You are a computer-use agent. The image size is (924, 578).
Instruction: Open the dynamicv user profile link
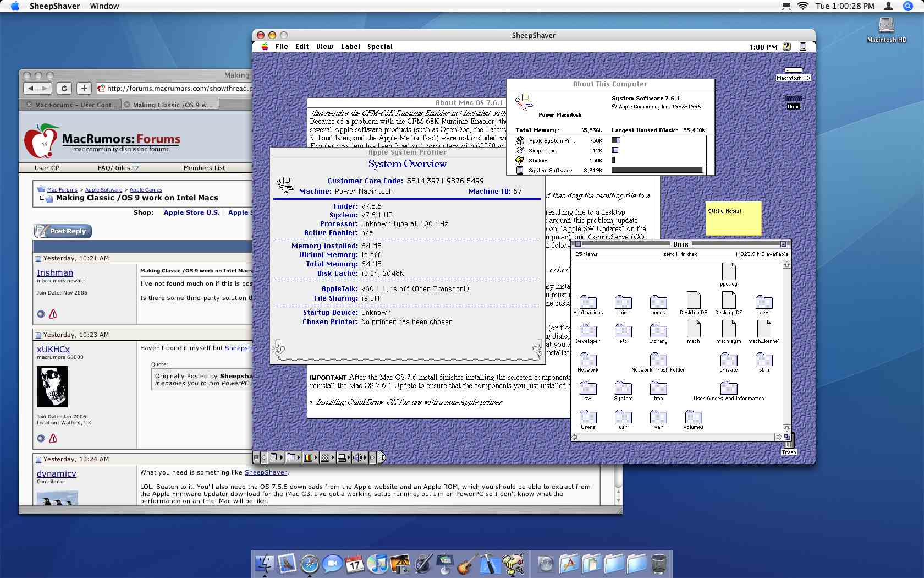[56, 474]
